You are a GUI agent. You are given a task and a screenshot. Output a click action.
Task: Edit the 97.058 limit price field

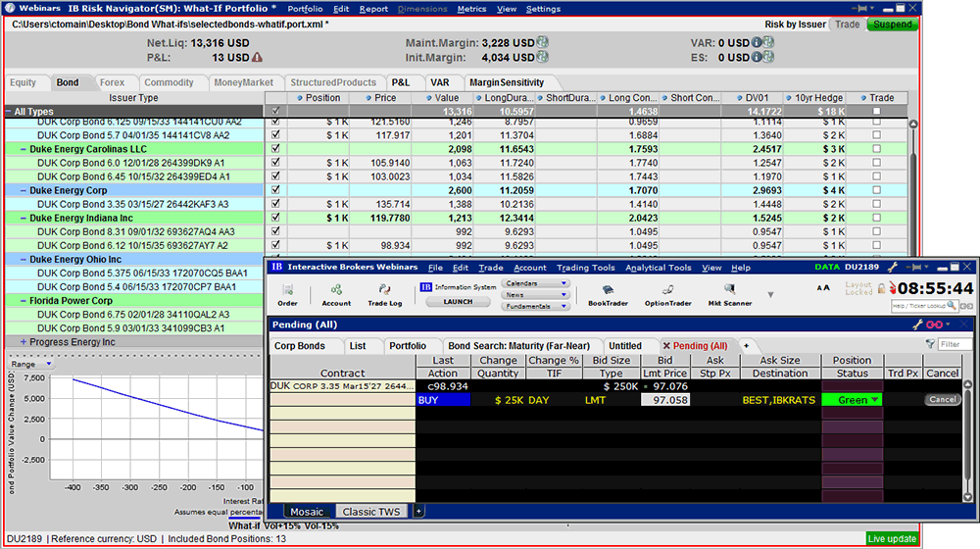tap(665, 400)
